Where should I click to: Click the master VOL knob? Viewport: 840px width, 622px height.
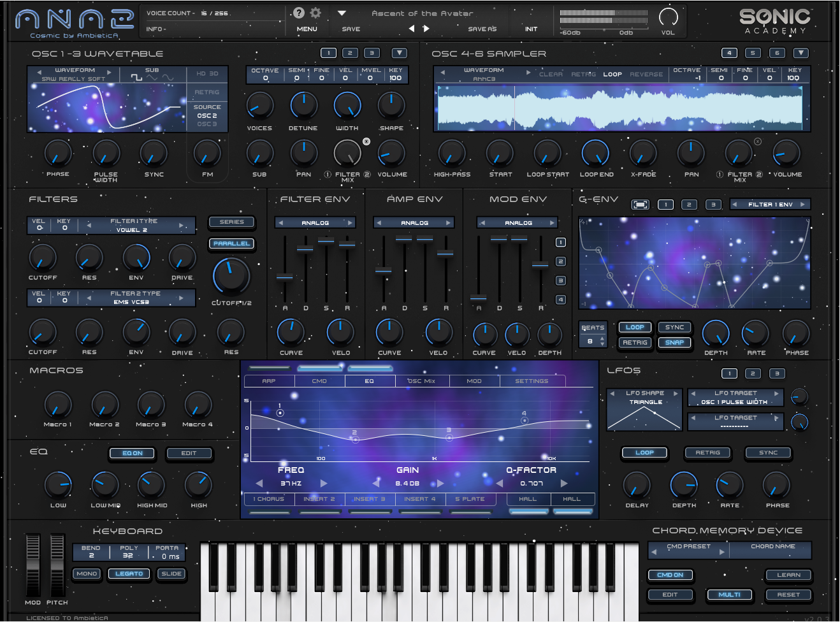pos(668,17)
